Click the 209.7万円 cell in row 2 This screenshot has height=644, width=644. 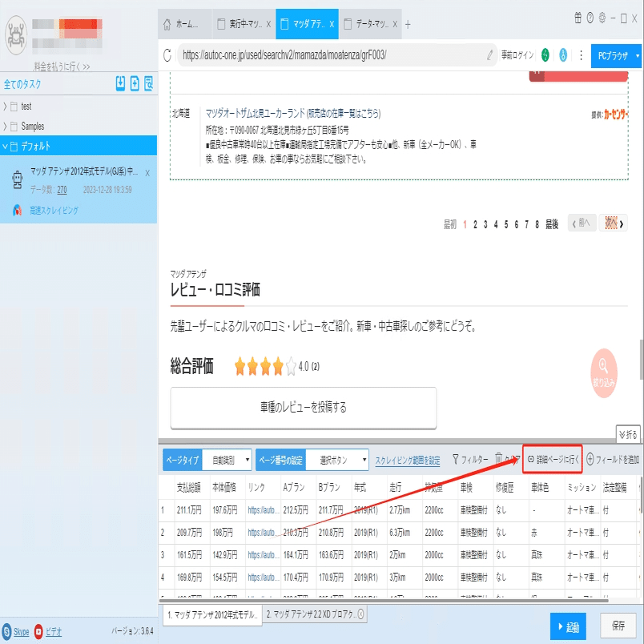point(189,533)
